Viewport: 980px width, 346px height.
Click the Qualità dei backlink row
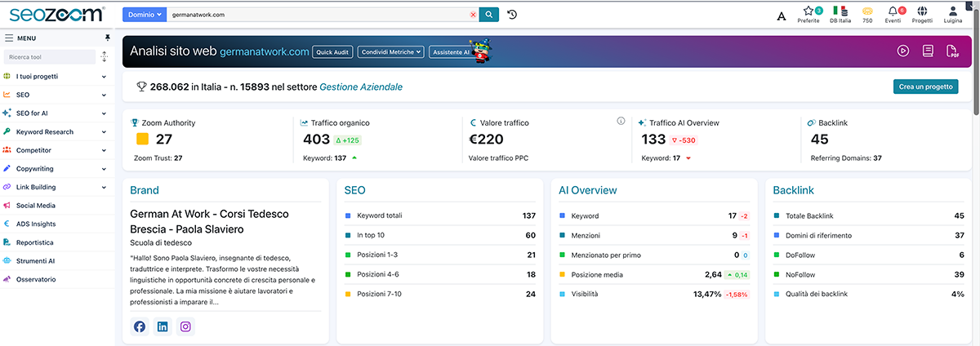869,294
